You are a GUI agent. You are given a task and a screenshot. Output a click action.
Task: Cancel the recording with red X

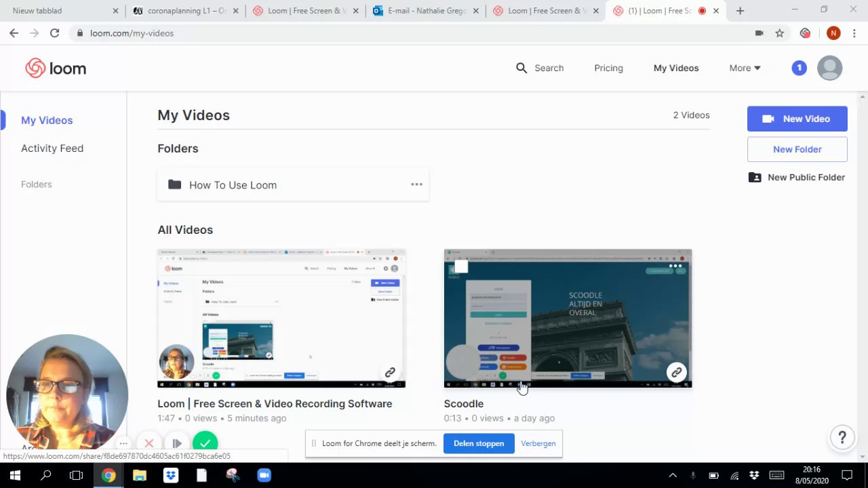pos(149,443)
